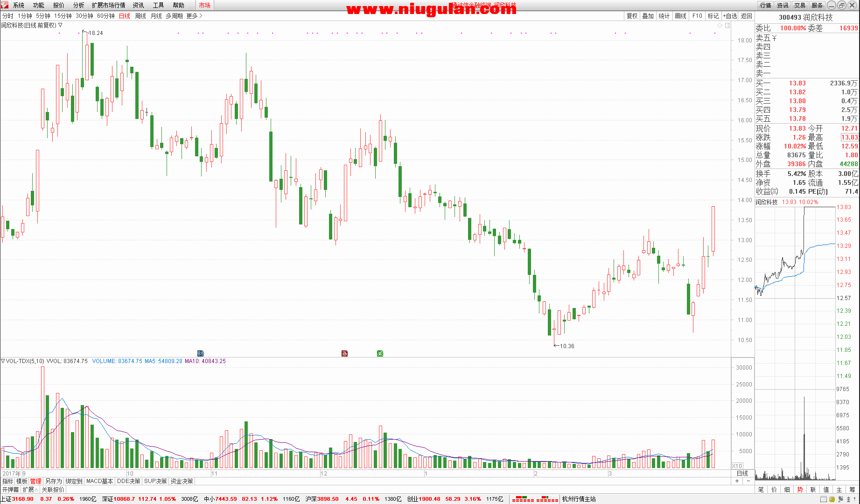860x504 pixels.
Task: Click the red-dashed market breadth indicator in status bar
Action: point(535,499)
